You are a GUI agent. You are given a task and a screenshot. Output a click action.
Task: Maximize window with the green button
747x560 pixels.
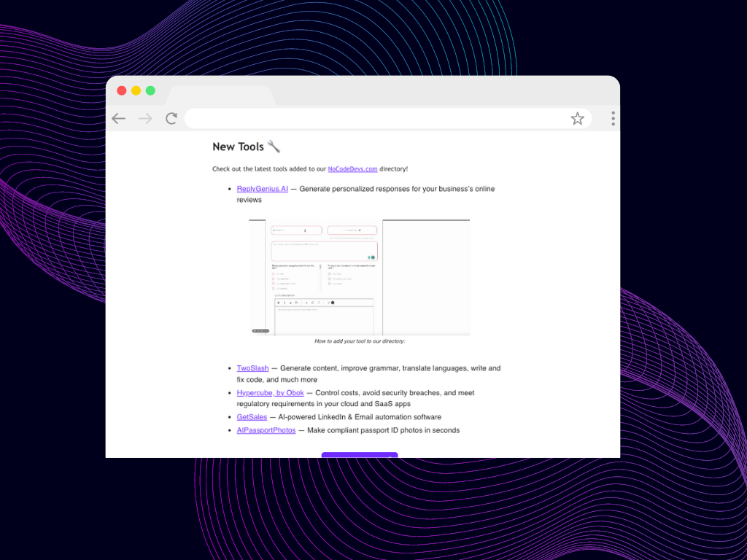pos(150,90)
